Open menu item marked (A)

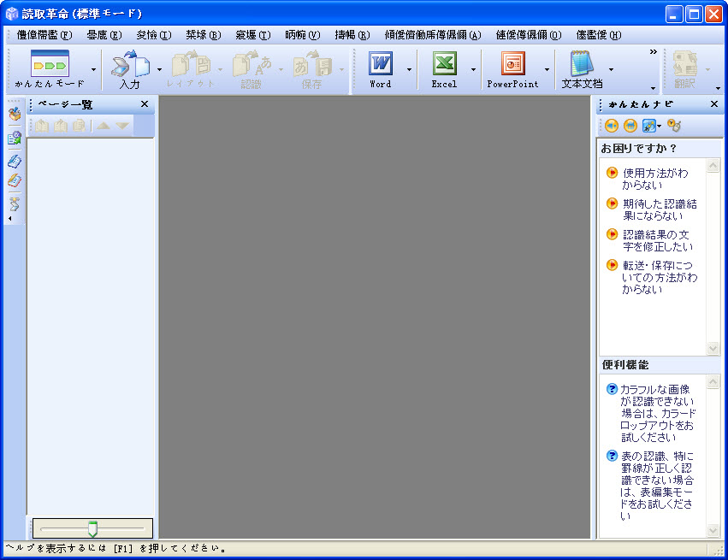[433, 35]
